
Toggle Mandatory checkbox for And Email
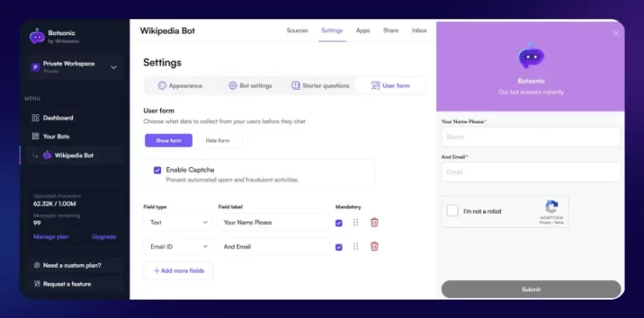tap(339, 247)
